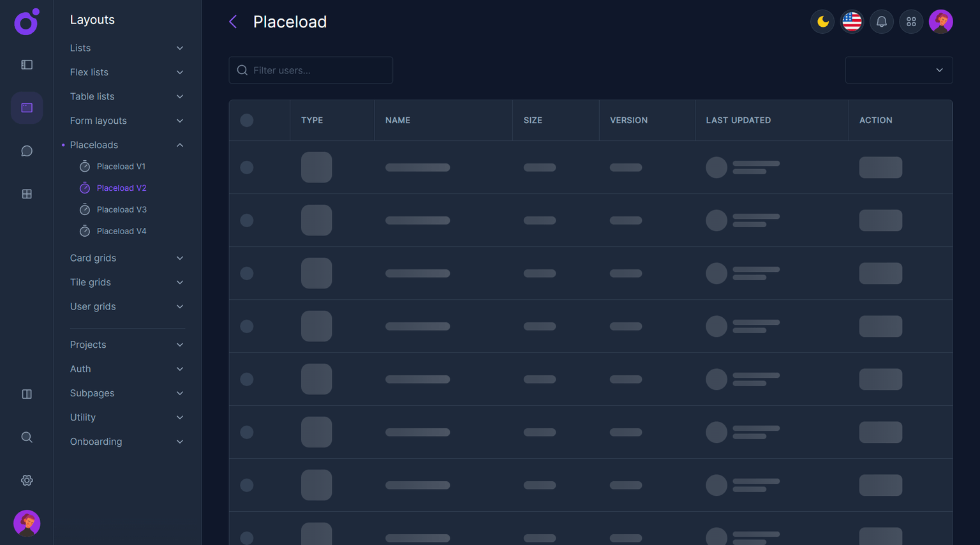Open Placeload V4 link

(121, 231)
